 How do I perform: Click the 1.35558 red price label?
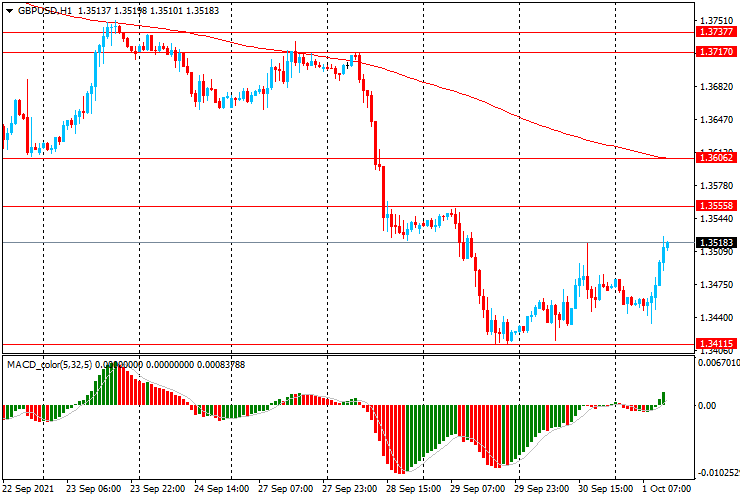pos(717,206)
